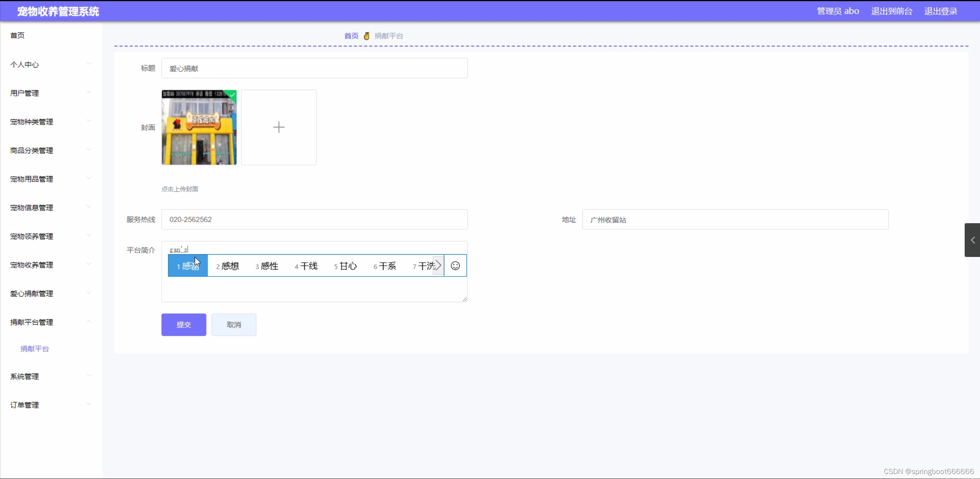Click 退出登录 in top bar

pyautogui.click(x=941, y=11)
